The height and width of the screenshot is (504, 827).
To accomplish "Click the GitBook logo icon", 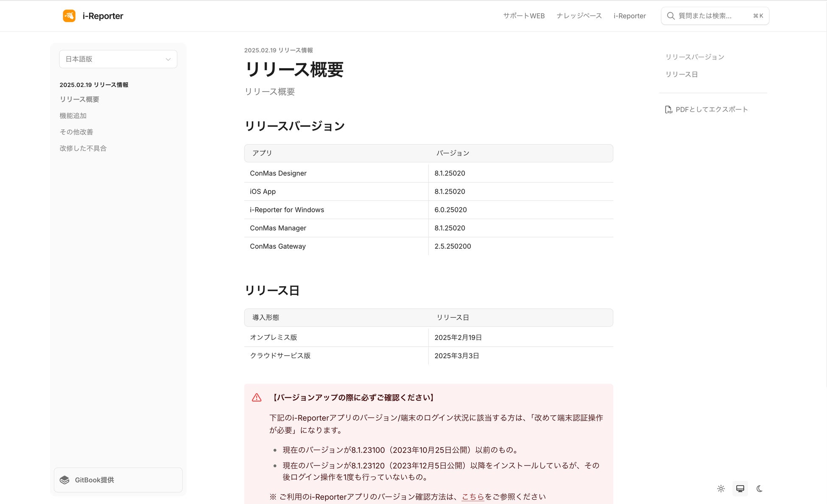I will 64,480.
